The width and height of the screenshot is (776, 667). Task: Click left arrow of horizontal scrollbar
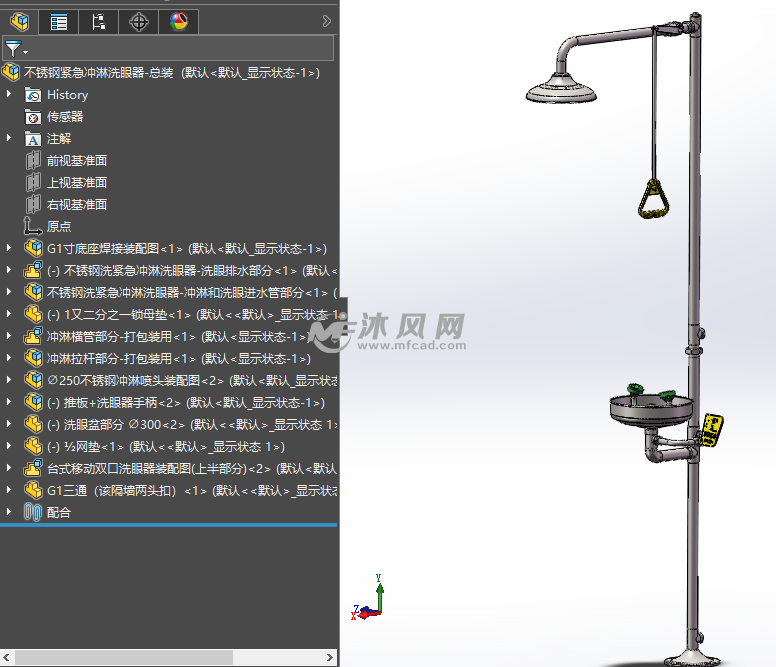(7, 657)
